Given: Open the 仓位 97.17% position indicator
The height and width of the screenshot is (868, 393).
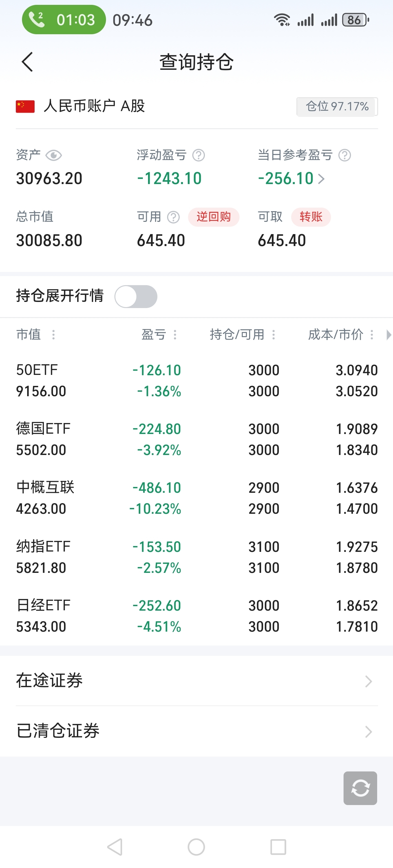Looking at the screenshot, I should (337, 107).
